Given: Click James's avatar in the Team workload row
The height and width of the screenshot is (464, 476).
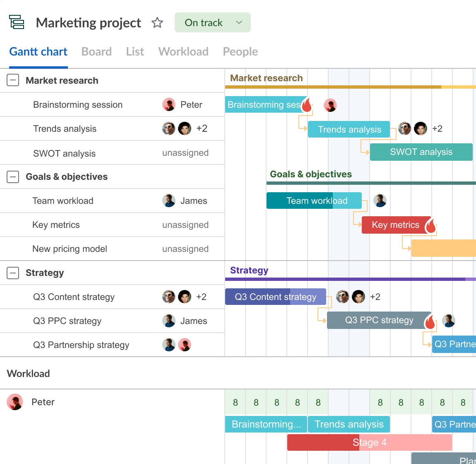Looking at the screenshot, I should (168, 201).
